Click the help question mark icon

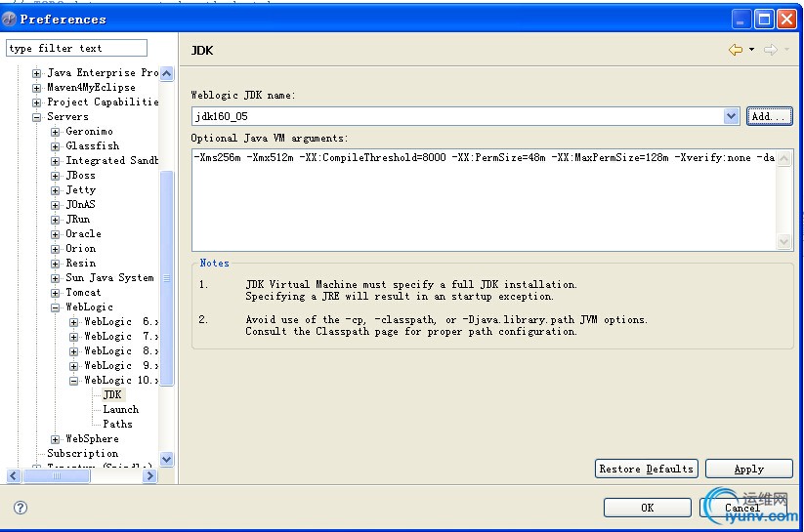tap(21, 508)
